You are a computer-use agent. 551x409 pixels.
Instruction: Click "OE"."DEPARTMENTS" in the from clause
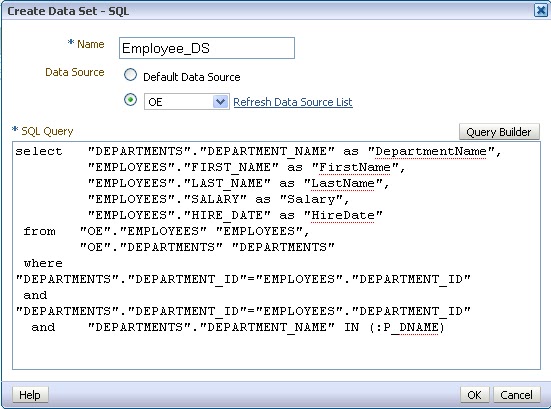pos(151,247)
